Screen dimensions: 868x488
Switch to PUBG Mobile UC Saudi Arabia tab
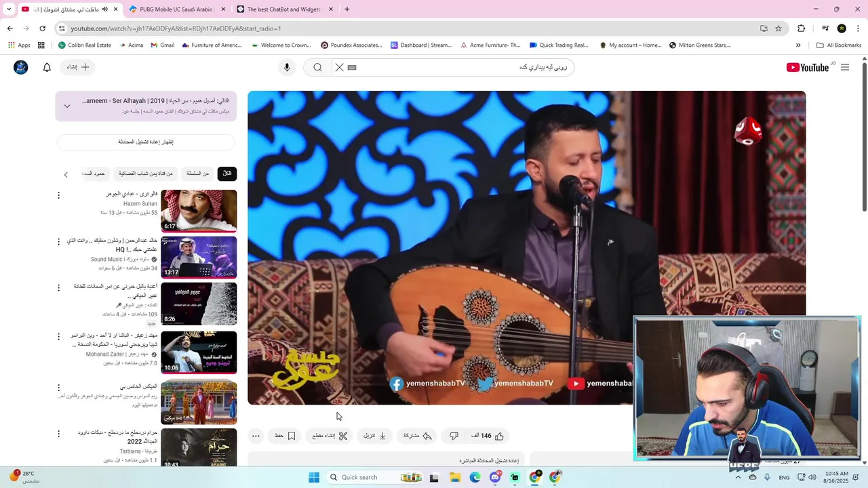coord(176,9)
